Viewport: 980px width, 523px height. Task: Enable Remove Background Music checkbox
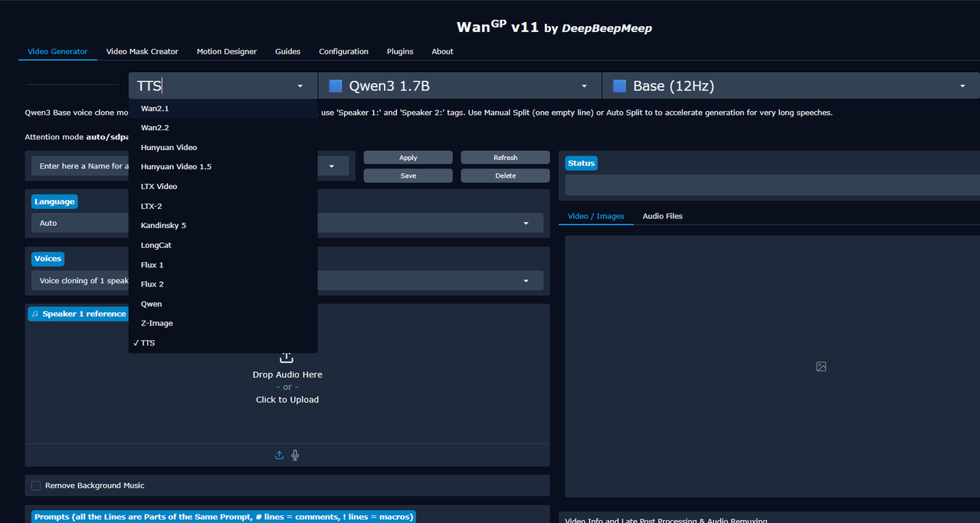pos(36,485)
